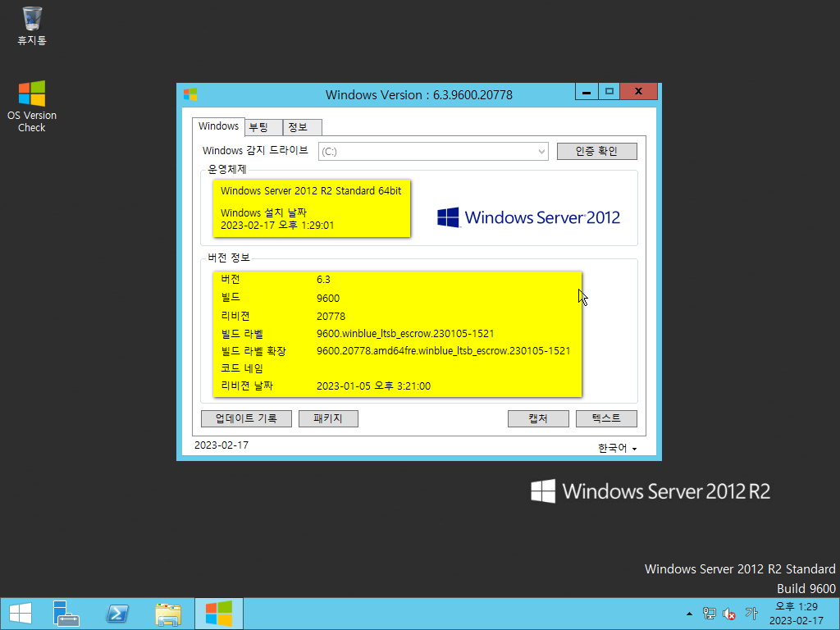Open taskbar clock showing 오후 1:29
Viewport: 840px width, 630px height.
click(797, 614)
